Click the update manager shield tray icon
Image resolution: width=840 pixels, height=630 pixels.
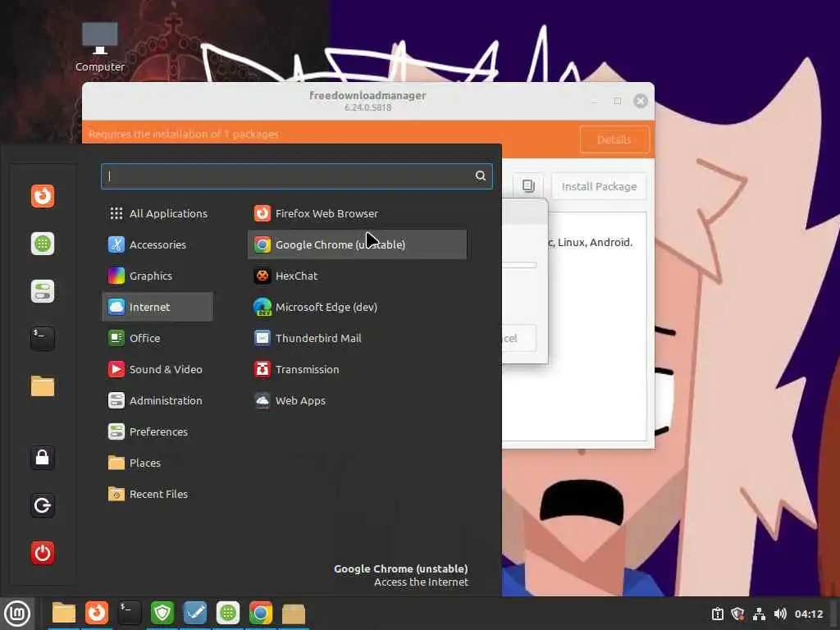click(x=737, y=614)
